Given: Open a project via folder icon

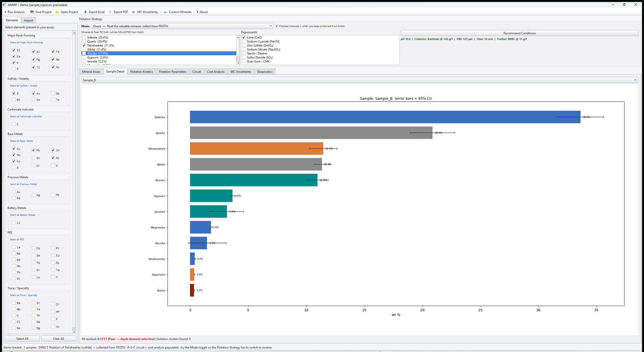Looking at the screenshot, I should coord(57,12).
